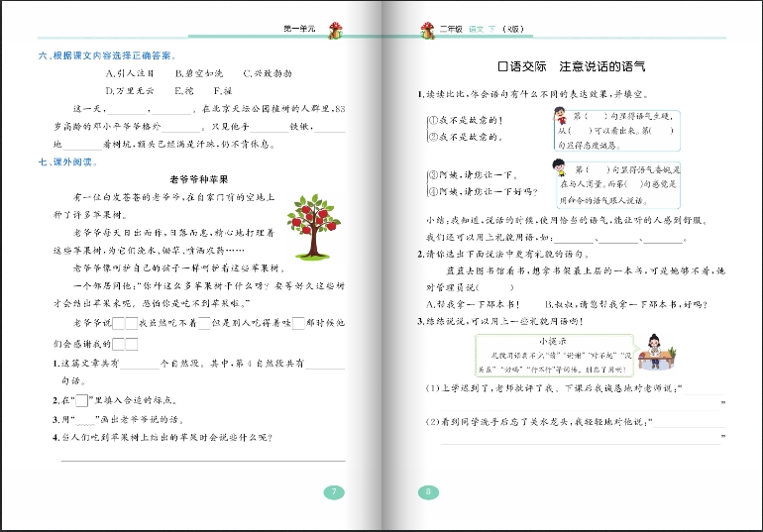Image resolution: width=763 pixels, height=532 pixels.
Task: Click the page 8 number badge
Action: (x=427, y=491)
